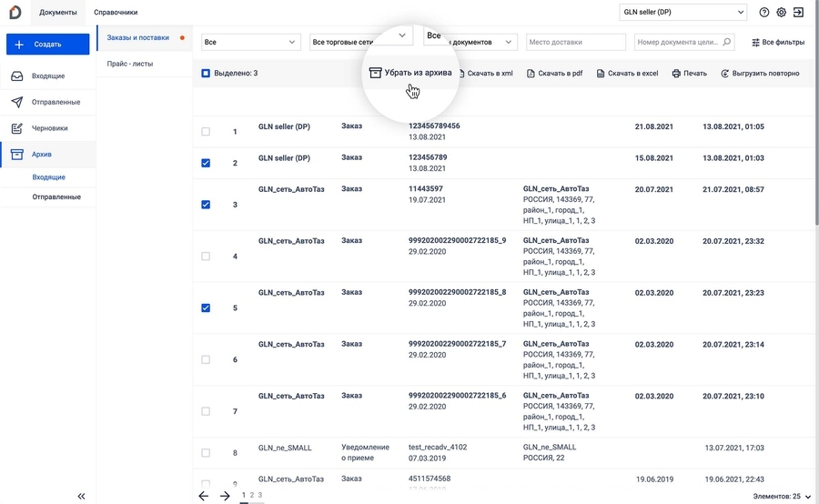Click delivery date 21.08.2021

[x=654, y=126]
